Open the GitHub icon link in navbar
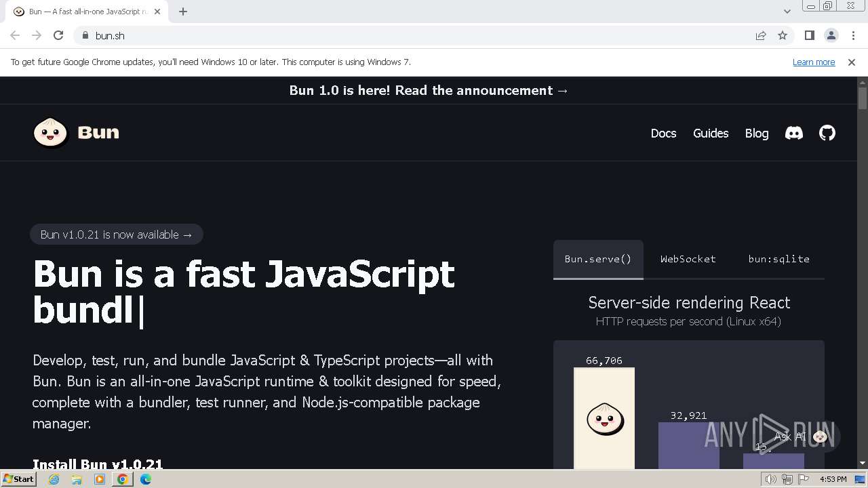This screenshot has height=488, width=868. (x=827, y=133)
